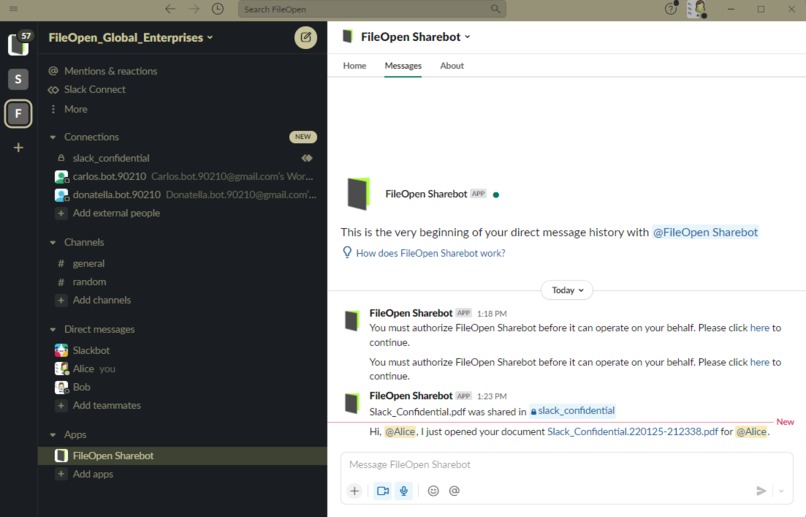Viewport: 806px width, 517px height.
Task: Record a video clip with camera icon
Action: click(x=383, y=491)
